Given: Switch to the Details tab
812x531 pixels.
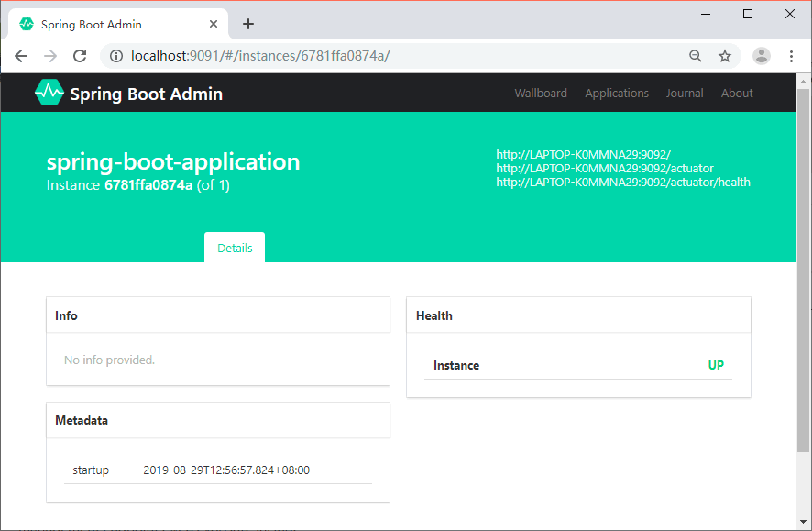Looking at the screenshot, I should 235,248.
